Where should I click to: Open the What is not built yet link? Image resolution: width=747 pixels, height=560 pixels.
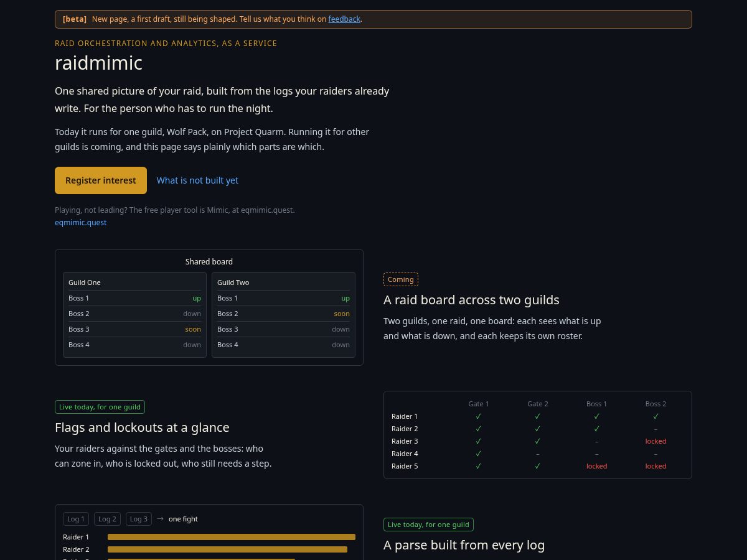pyautogui.click(x=197, y=180)
